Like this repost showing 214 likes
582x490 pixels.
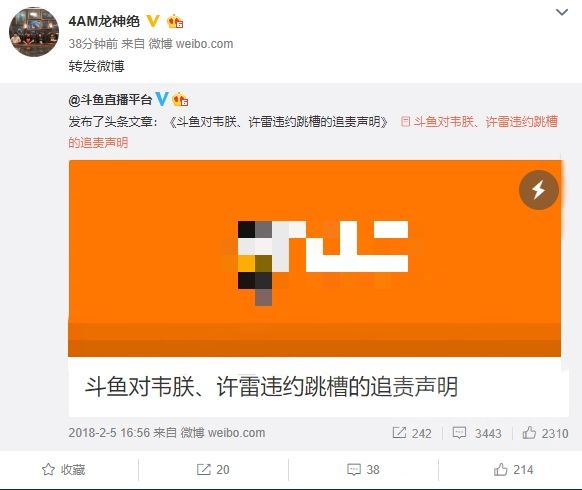(513, 470)
